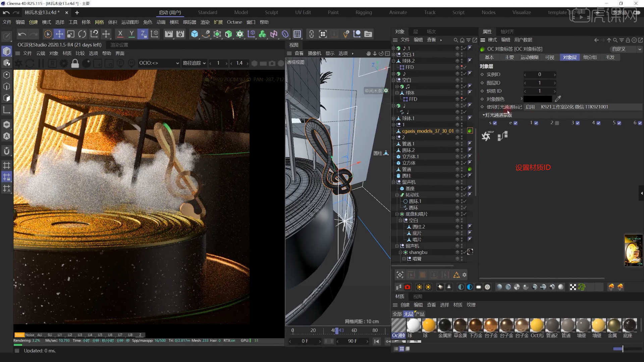Click go to start playback button
Image resolution: width=644 pixels, height=362 pixels.
click(x=377, y=341)
